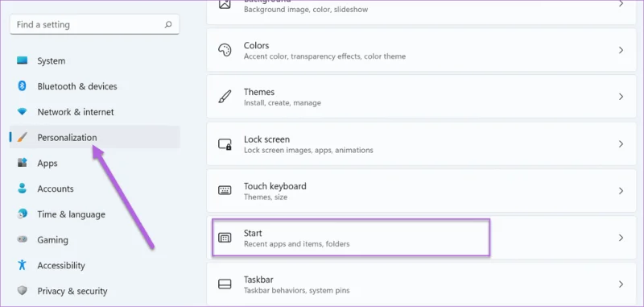644x307 pixels.
Task: Click the Accessibility figure icon
Action: click(23, 264)
